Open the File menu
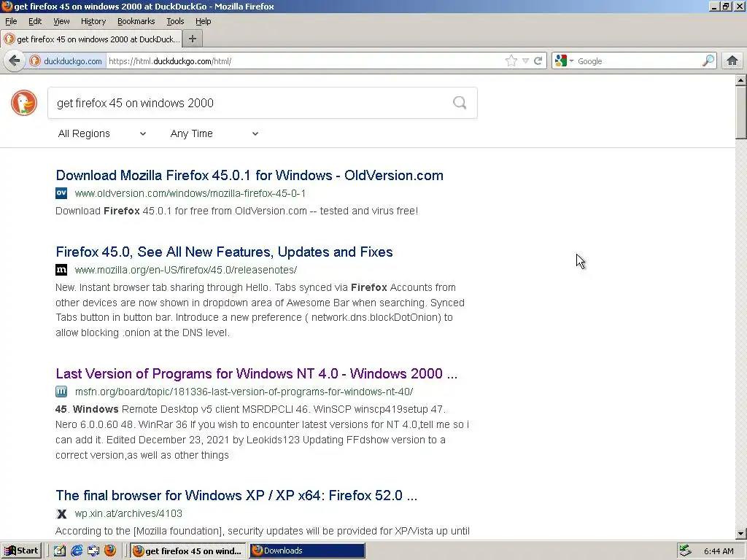The image size is (747, 560). point(11,21)
